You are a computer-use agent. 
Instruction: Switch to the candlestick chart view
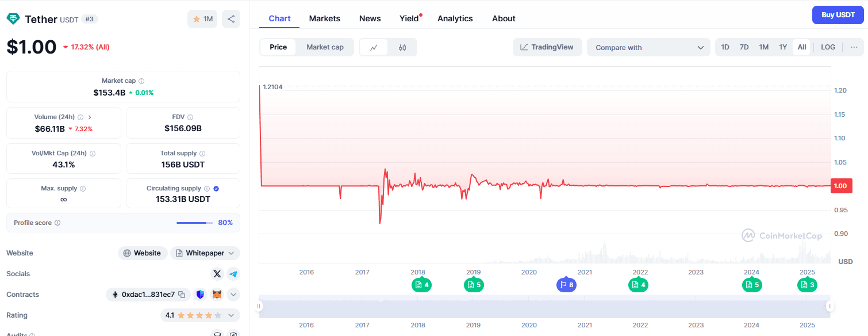pyautogui.click(x=402, y=47)
